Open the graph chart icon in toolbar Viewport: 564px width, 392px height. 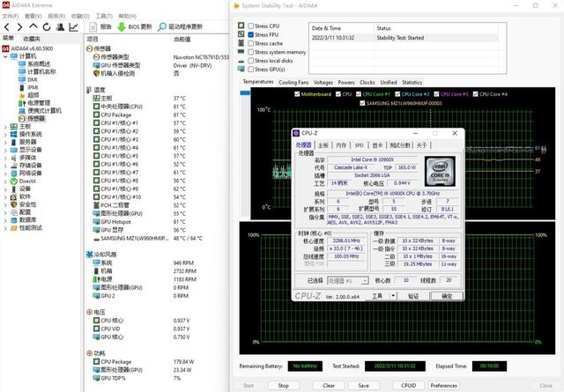pos(74,27)
